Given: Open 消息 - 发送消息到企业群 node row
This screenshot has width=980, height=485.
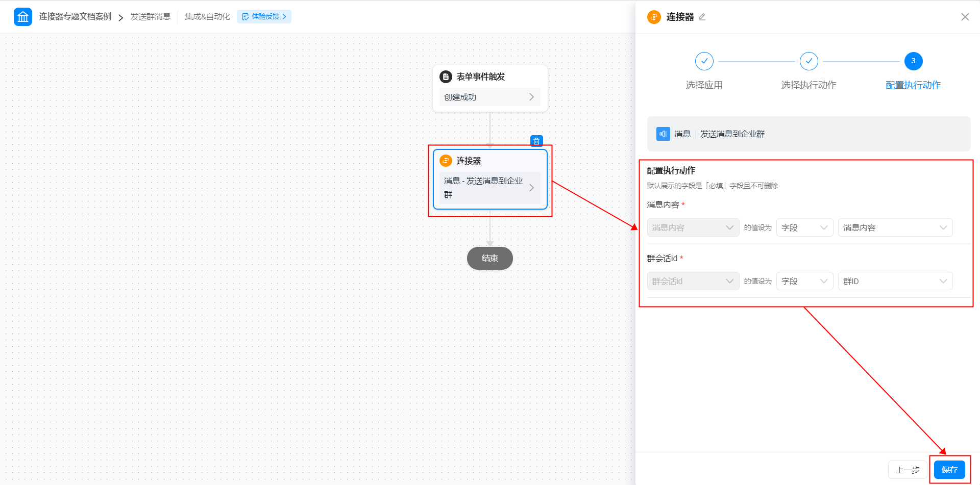Looking at the screenshot, I should 489,188.
